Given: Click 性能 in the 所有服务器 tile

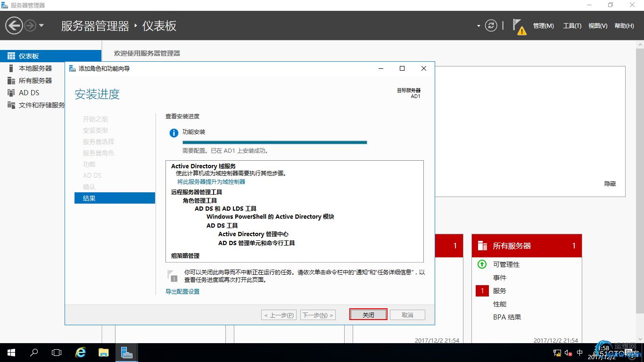Looking at the screenshot, I should (x=500, y=304).
